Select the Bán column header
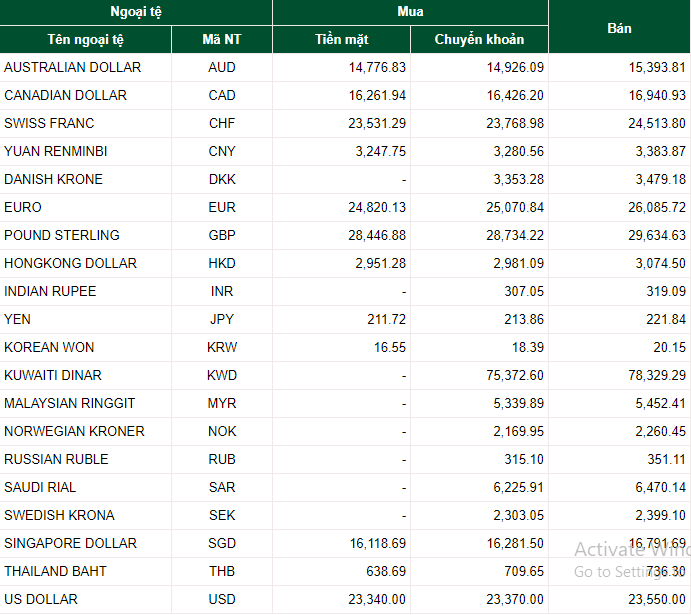The width and height of the screenshot is (691, 615). (x=619, y=28)
